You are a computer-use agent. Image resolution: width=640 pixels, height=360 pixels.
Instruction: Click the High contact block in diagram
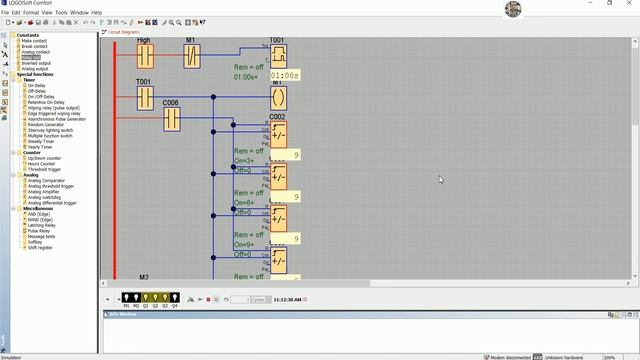(x=145, y=56)
